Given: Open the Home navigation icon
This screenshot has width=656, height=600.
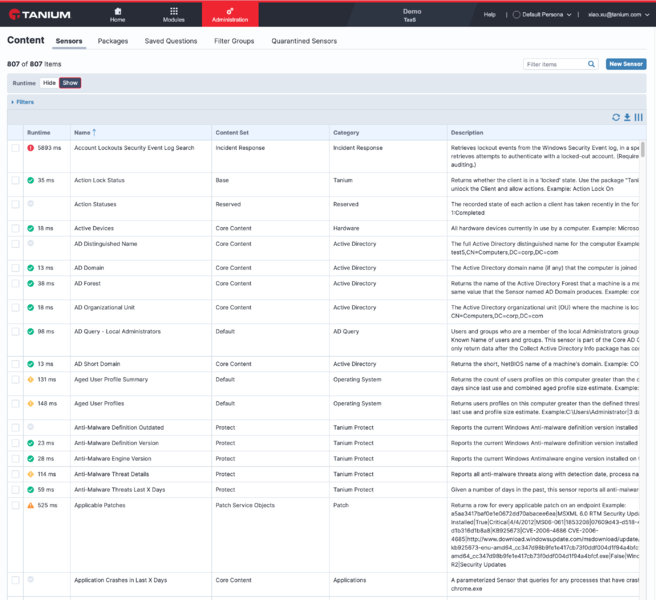Looking at the screenshot, I should tap(118, 11).
